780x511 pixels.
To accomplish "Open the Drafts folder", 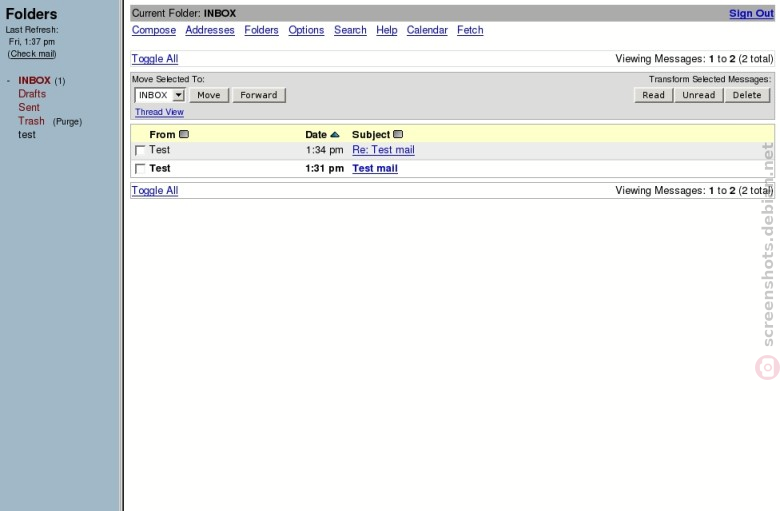I will [32, 94].
